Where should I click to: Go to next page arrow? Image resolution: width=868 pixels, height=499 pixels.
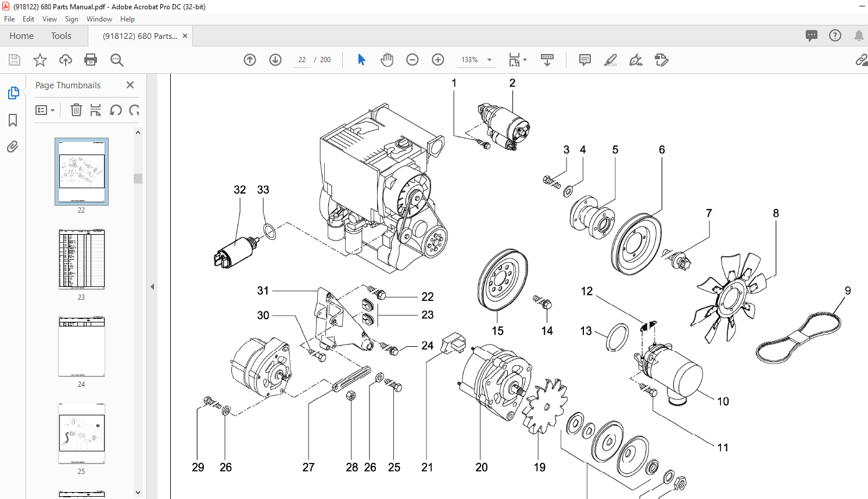[x=275, y=60]
